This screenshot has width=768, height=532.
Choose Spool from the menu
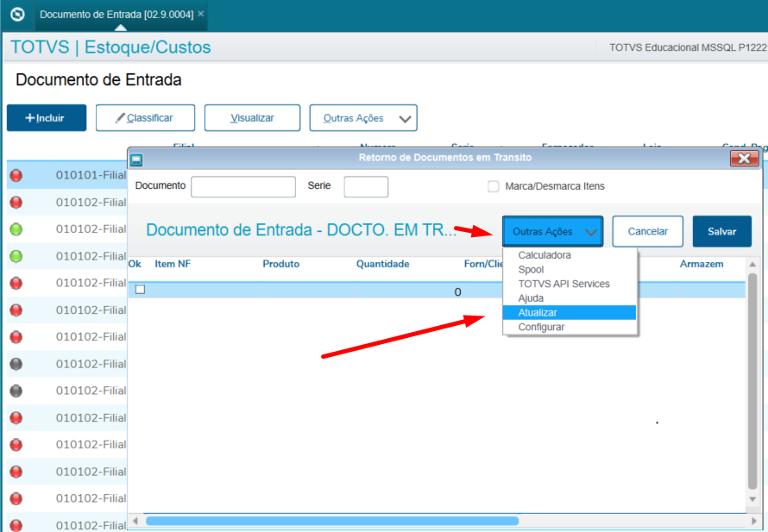point(531,270)
